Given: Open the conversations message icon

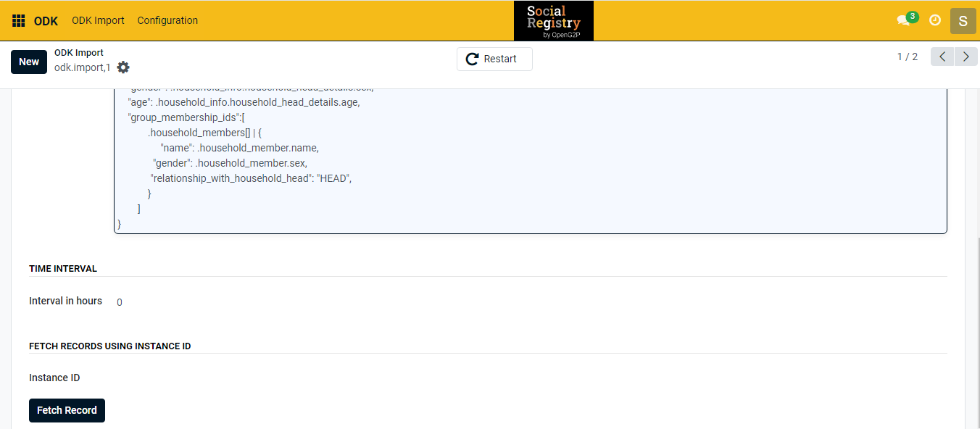Looking at the screenshot, I should click(903, 20).
